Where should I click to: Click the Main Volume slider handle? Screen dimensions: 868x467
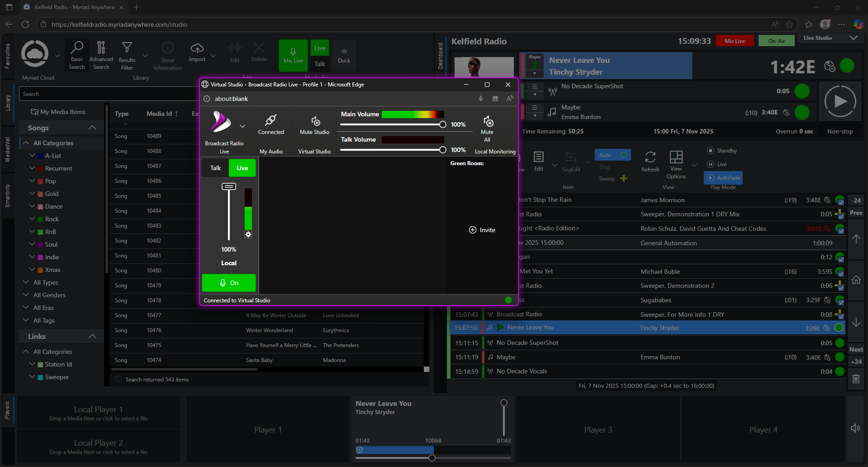coord(442,124)
